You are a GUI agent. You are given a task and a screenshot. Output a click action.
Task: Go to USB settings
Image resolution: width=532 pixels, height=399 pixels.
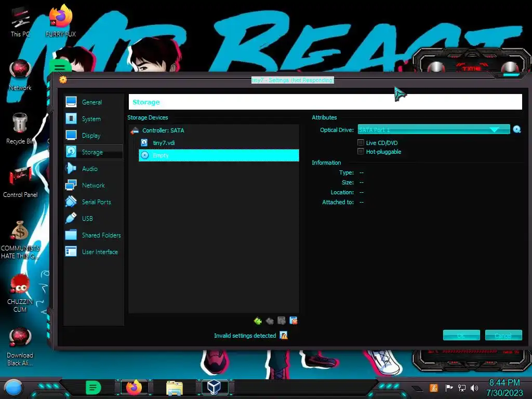[94, 219]
